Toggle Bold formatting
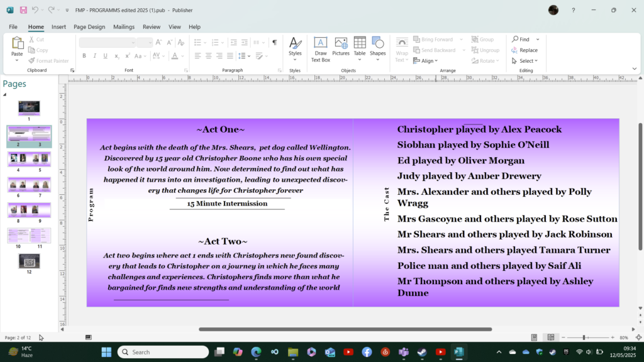 click(x=84, y=56)
